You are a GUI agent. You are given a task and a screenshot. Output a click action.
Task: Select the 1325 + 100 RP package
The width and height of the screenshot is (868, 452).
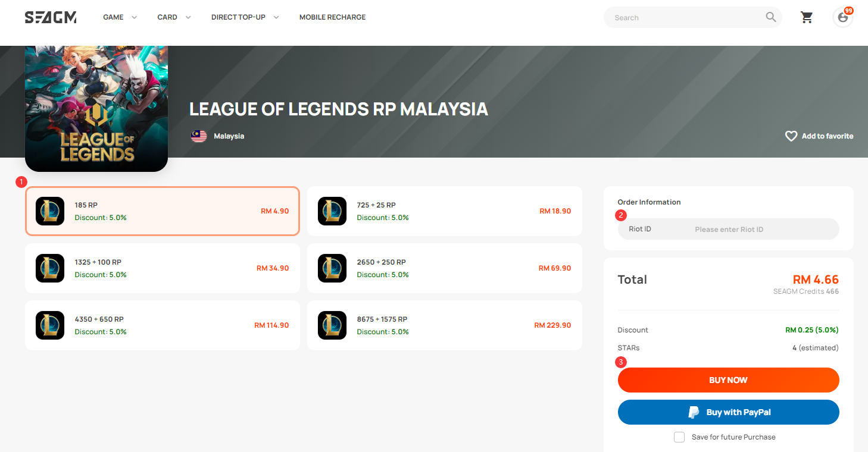tap(162, 268)
